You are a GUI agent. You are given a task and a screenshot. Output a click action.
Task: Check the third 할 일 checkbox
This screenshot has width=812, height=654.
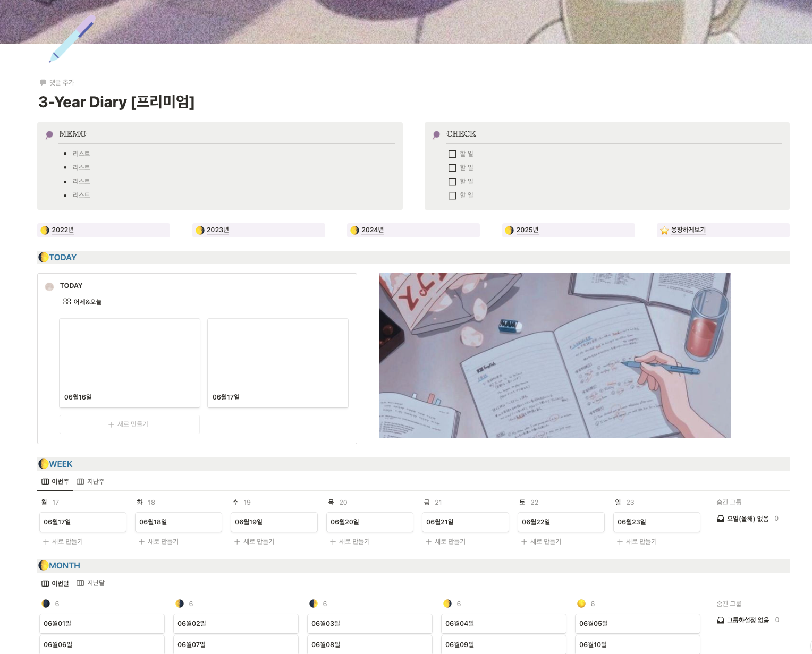[452, 182]
